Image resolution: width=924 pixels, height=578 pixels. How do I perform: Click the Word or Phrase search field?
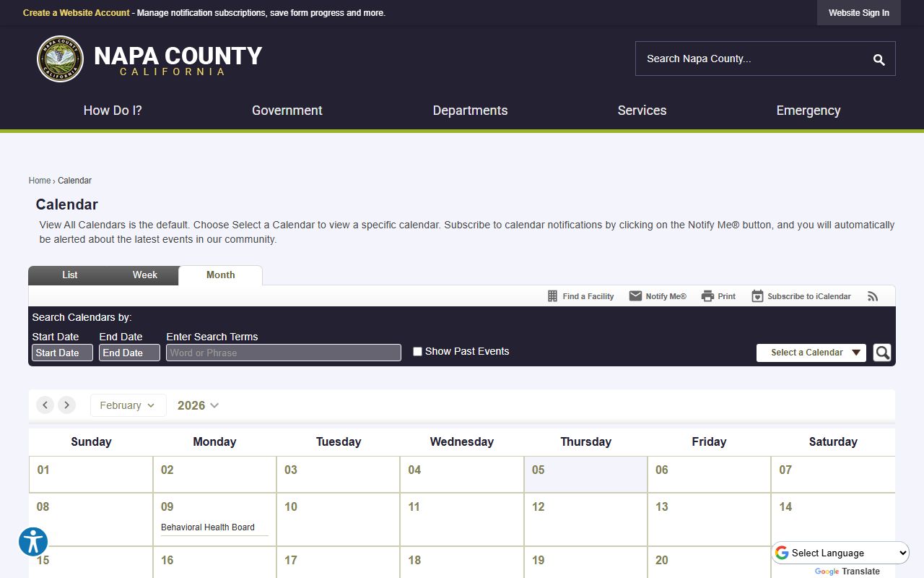pos(284,353)
